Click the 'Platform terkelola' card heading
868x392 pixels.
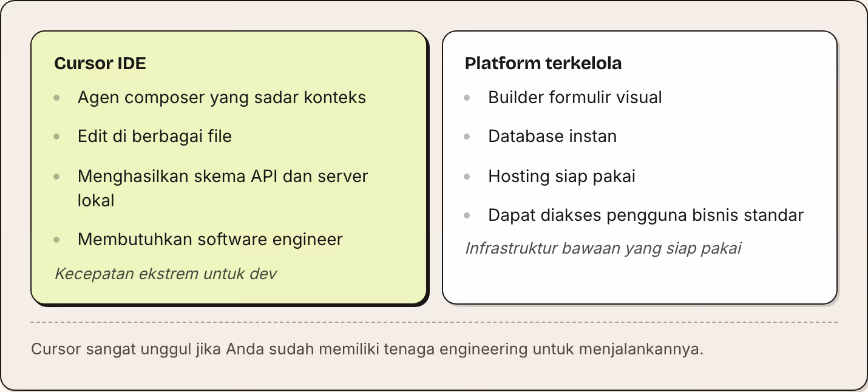tap(543, 64)
